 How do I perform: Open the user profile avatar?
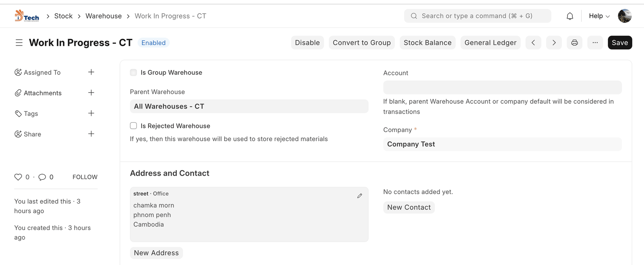click(x=624, y=16)
